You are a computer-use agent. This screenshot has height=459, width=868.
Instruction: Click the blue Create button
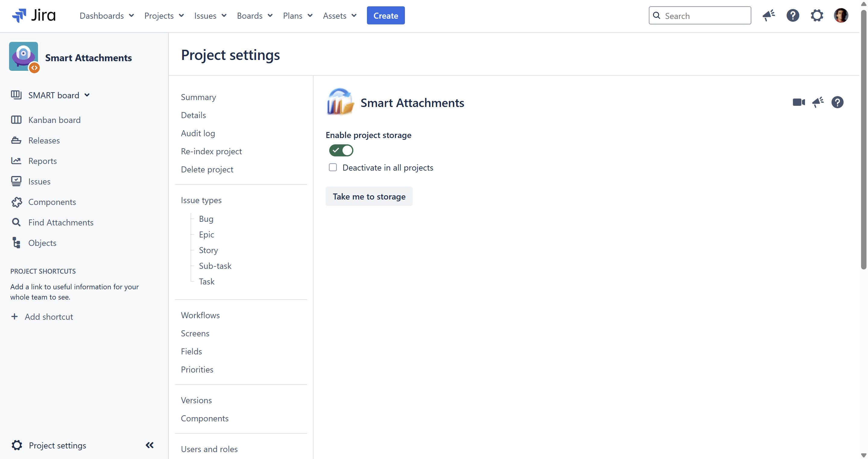click(x=386, y=15)
